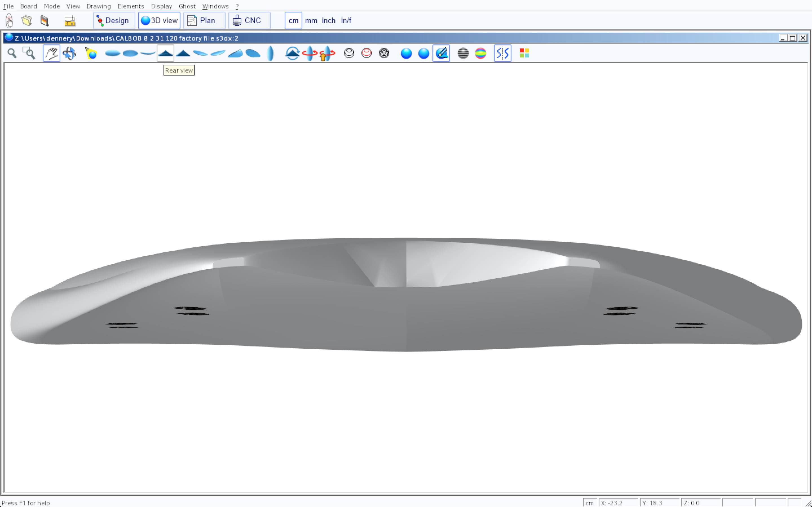Toggle the sphere with pencil render mode

point(441,53)
